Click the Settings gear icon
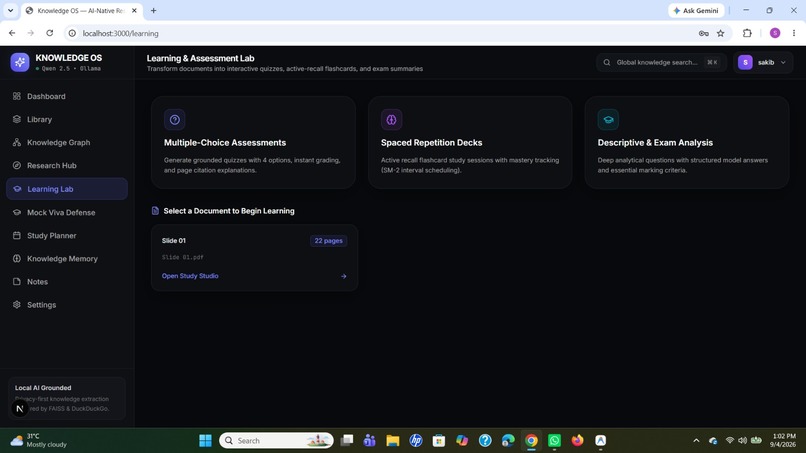 pos(17,305)
